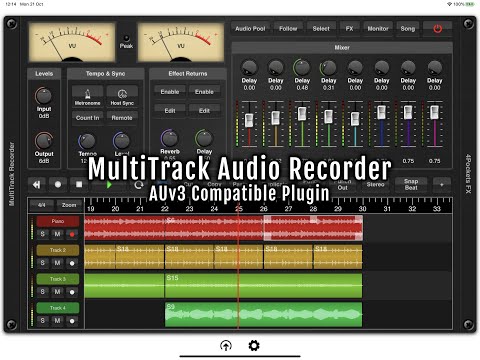This screenshot has height=360, width=480.
Task: Edit the Reverb effect return
Action: click(x=170, y=111)
